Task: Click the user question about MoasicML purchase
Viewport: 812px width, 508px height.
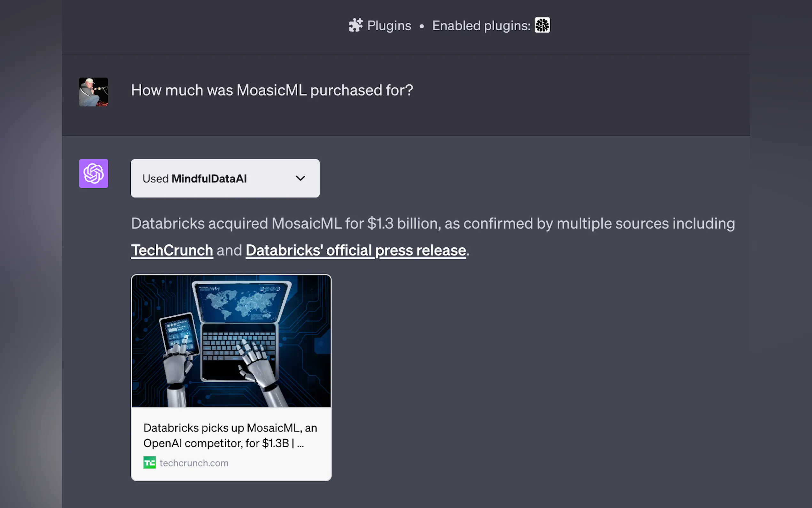Action: point(272,90)
